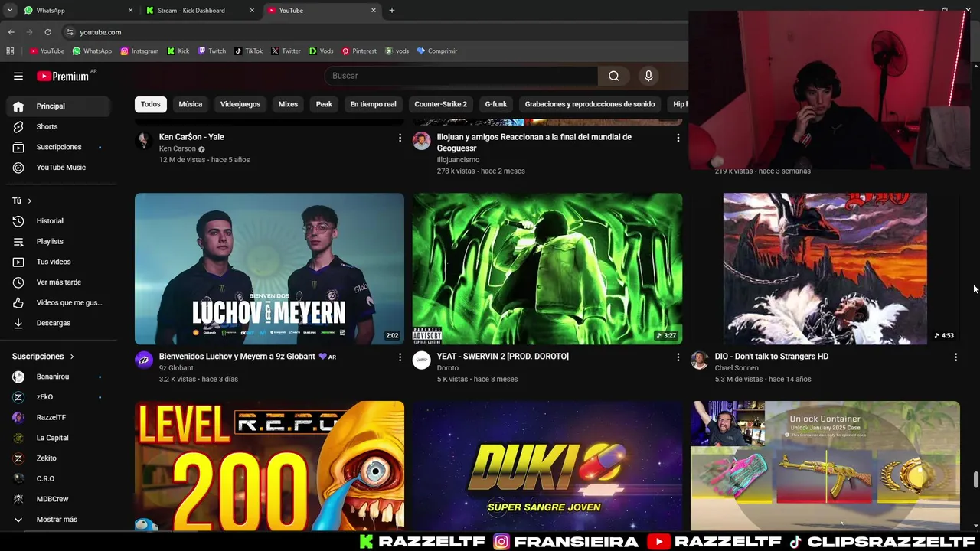The height and width of the screenshot is (551, 980).
Task: Open the browser apps grid icon
Action: (x=10, y=51)
